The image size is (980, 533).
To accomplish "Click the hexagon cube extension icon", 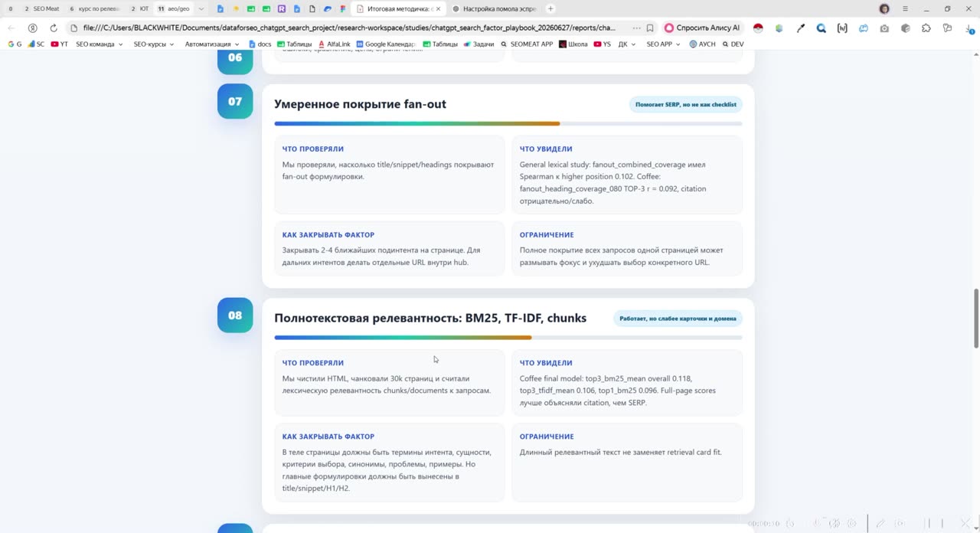I will (779, 28).
